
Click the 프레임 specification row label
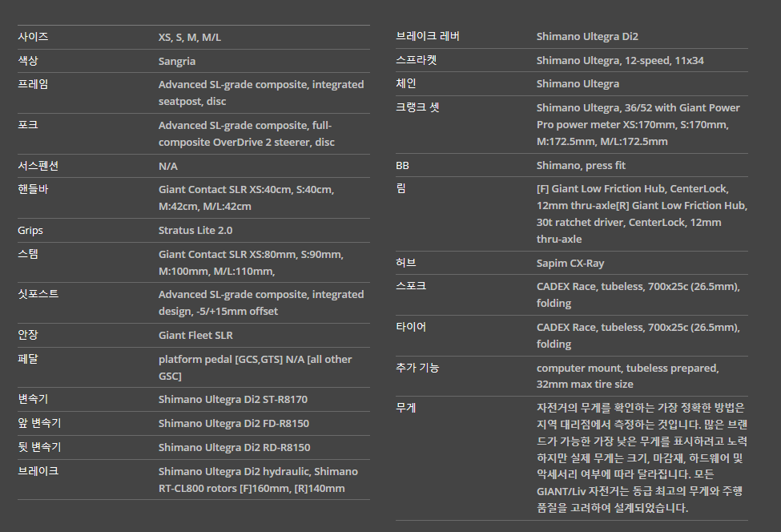(33, 84)
